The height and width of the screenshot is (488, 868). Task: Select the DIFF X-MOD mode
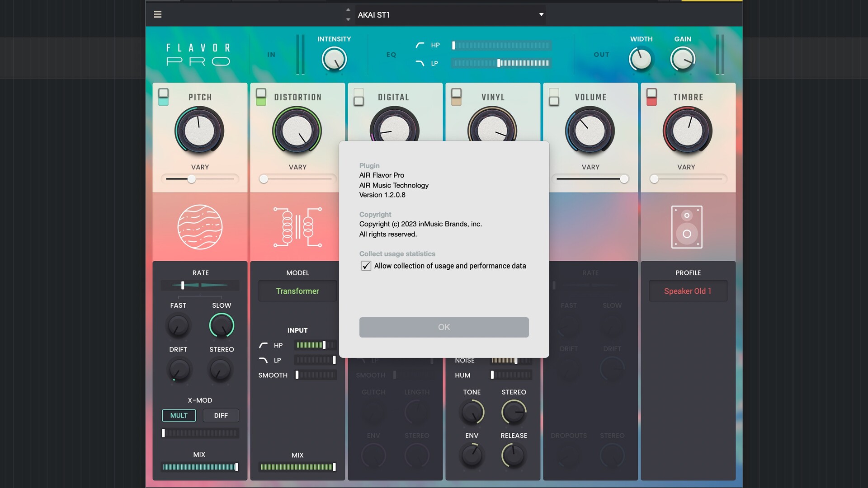pos(221,415)
